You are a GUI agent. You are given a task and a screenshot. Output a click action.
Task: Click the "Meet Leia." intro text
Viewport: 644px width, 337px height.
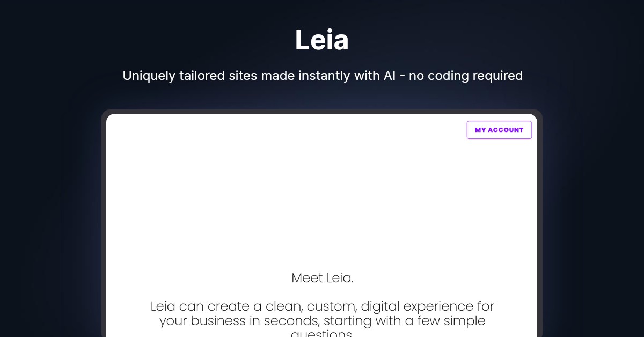(x=322, y=278)
